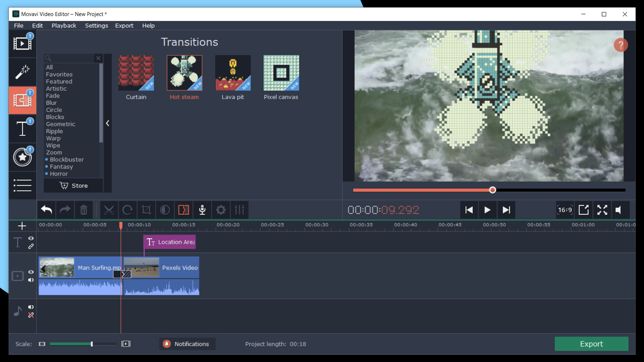Split the clip with the scissors tool
The image size is (644, 362).
pos(109,210)
